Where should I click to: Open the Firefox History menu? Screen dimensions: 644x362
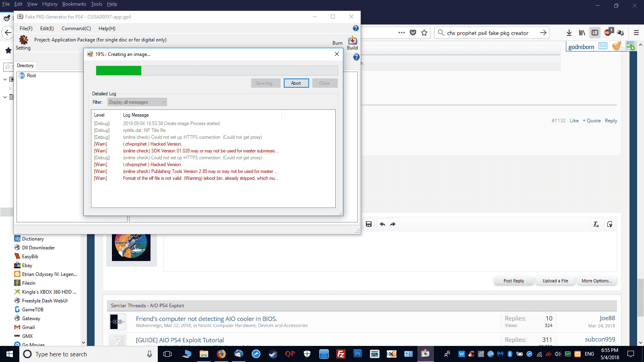pos(50,4)
